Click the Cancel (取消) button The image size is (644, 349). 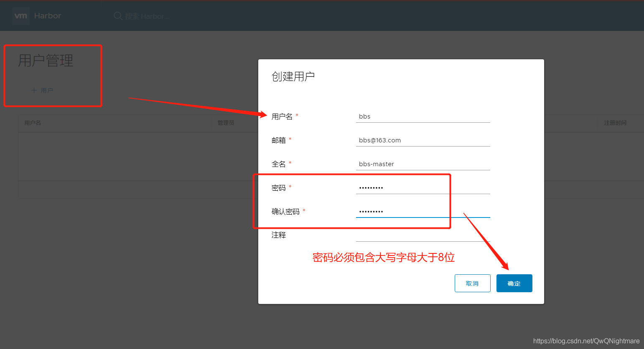(x=473, y=283)
